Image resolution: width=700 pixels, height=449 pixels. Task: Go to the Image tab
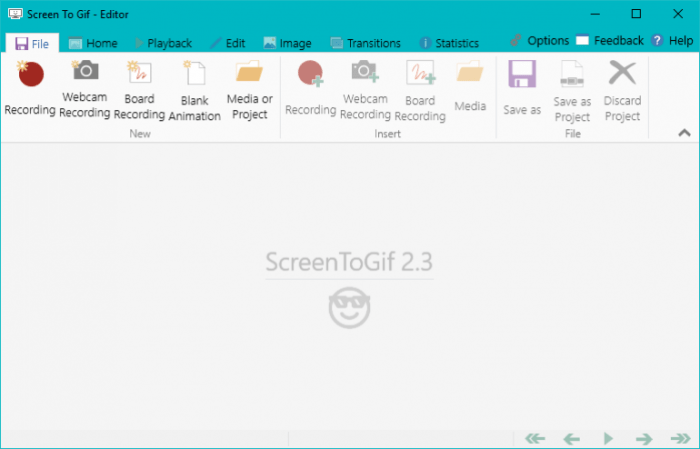[288, 43]
